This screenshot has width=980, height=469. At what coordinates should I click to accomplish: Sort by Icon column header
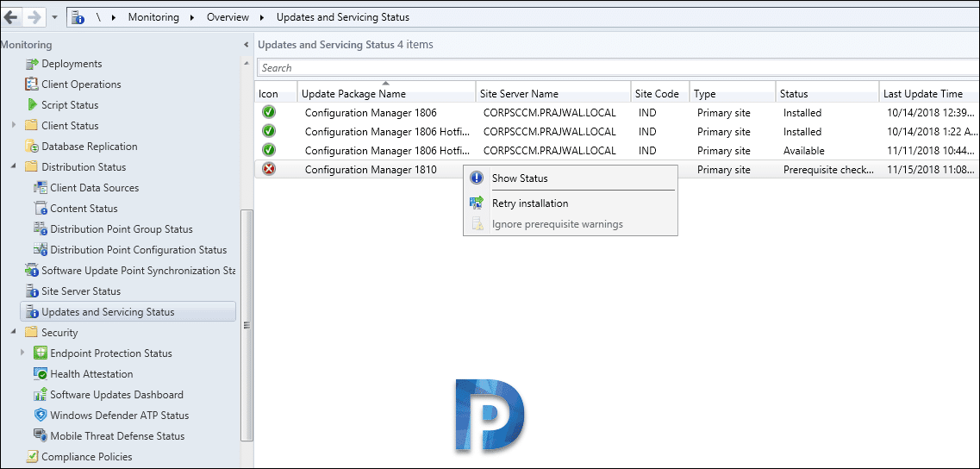[x=276, y=94]
